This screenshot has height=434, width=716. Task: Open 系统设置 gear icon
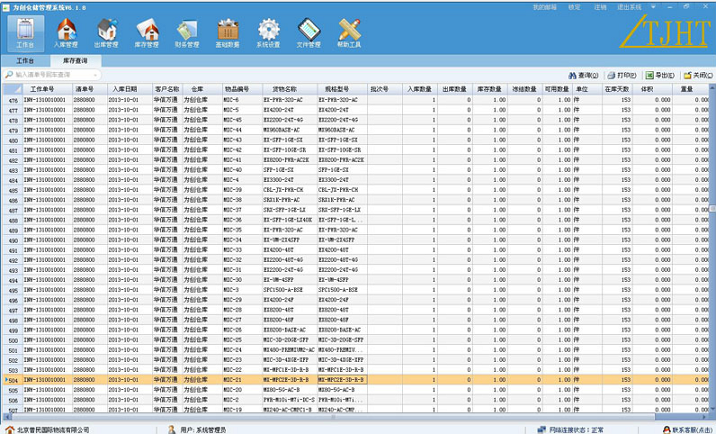(x=268, y=33)
